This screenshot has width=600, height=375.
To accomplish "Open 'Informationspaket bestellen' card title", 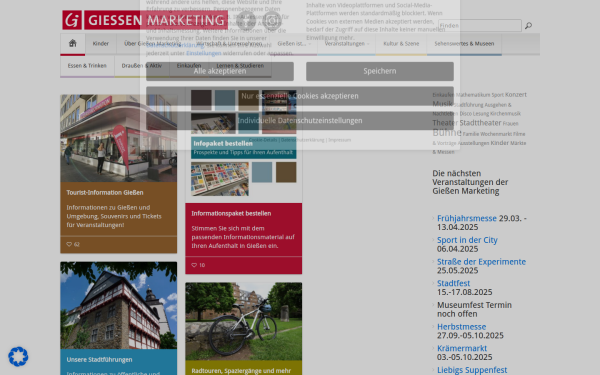I will (231, 214).
